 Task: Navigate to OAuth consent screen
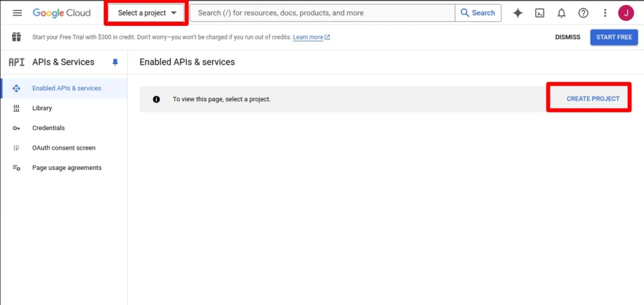click(64, 148)
